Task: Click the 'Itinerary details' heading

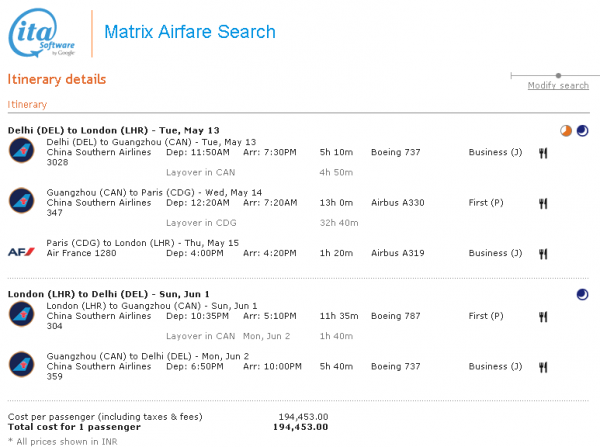Action: coord(57,79)
